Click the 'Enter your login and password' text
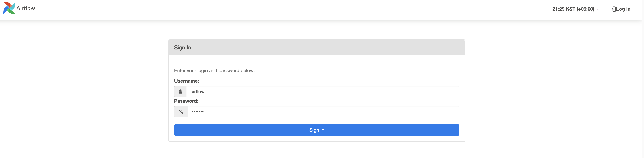The width and height of the screenshot is (644, 158). (214, 71)
